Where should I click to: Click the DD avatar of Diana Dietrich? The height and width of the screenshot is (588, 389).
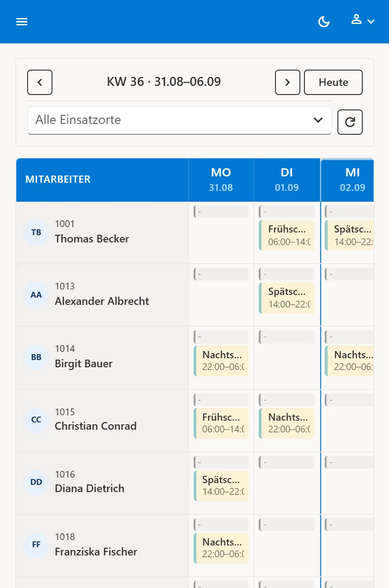[x=36, y=482]
